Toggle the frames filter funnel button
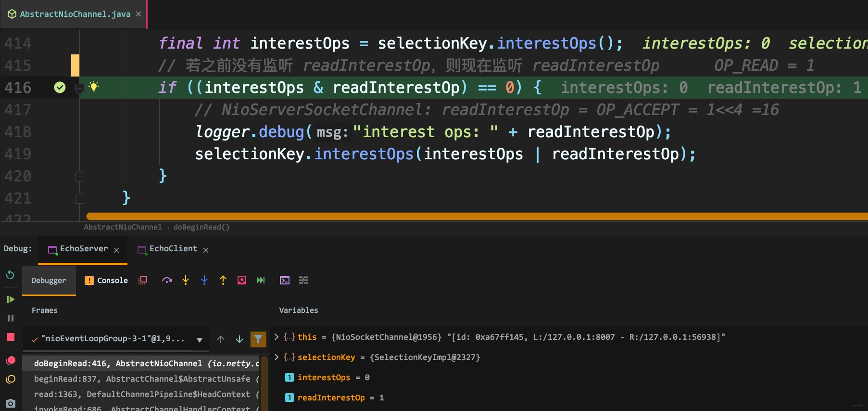The image size is (868, 411). click(x=258, y=339)
